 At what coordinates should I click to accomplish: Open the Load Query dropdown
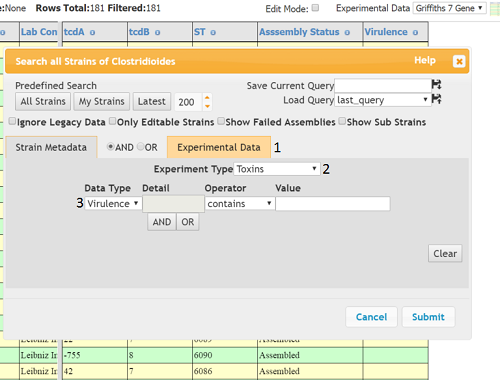pyautogui.click(x=383, y=100)
